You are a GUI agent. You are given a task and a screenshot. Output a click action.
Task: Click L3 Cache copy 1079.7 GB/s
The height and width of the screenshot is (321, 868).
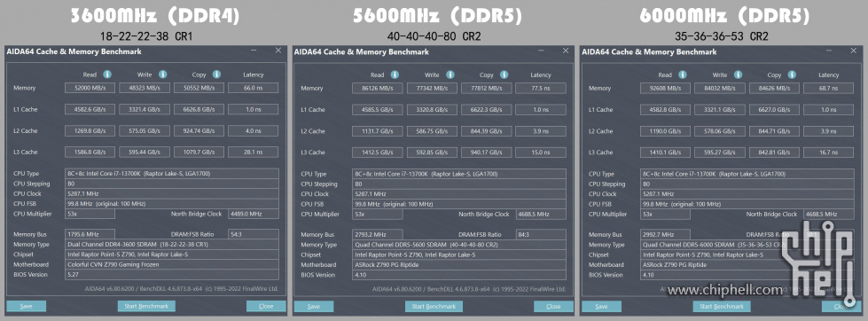coord(199,153)
